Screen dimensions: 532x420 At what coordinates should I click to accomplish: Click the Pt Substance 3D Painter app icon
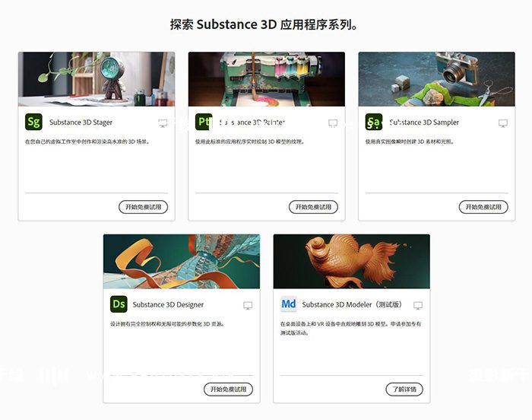[x=204, y=122]
